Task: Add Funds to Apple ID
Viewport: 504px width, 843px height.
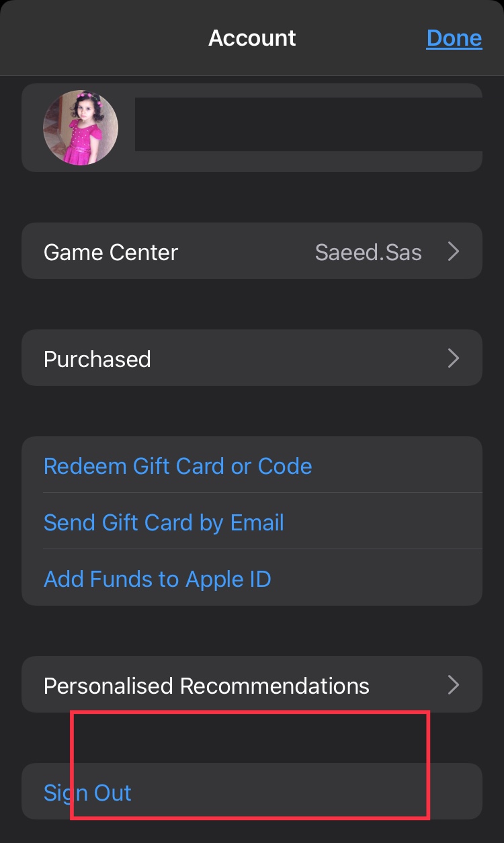Action: click(x=157, y=579)
